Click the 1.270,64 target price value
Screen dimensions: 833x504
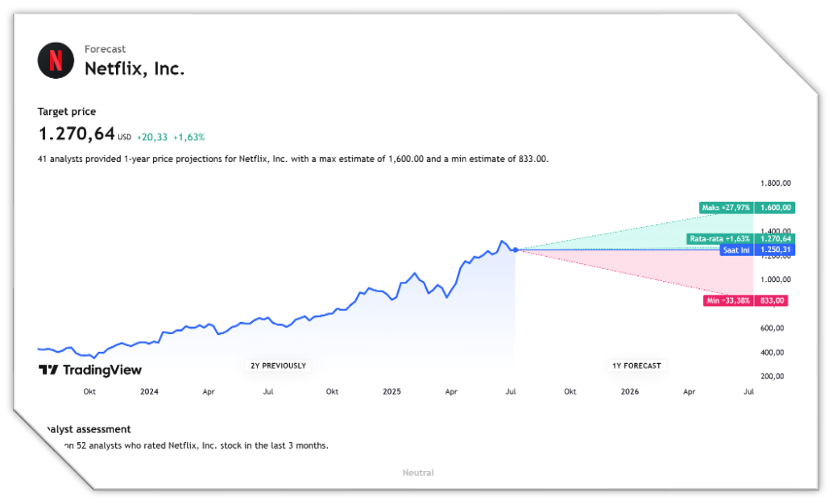pyautogui.click(x=77, y=134)
